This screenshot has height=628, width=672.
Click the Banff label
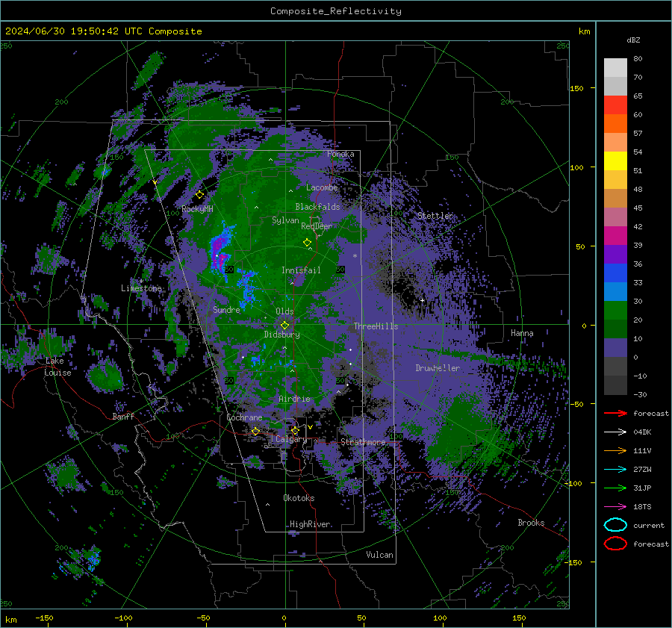pos(123,417)
